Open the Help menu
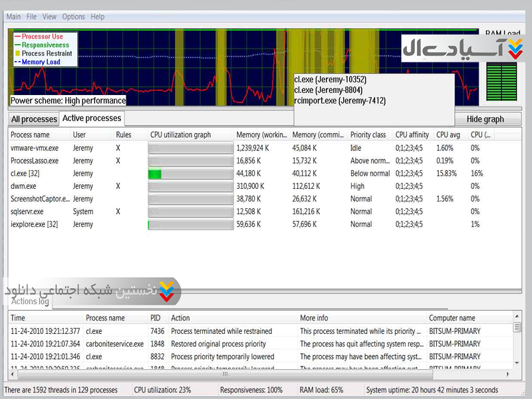 click(x=98, y=17)
